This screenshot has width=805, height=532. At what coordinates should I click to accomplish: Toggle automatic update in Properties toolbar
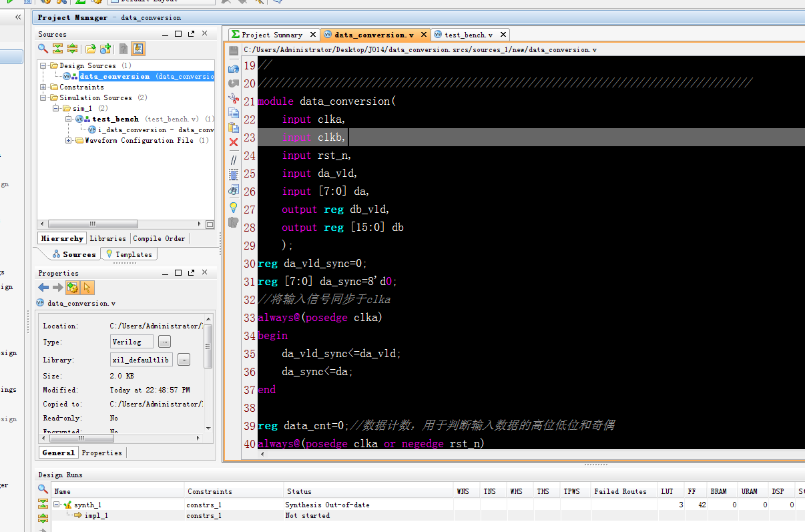coord(73,288)
